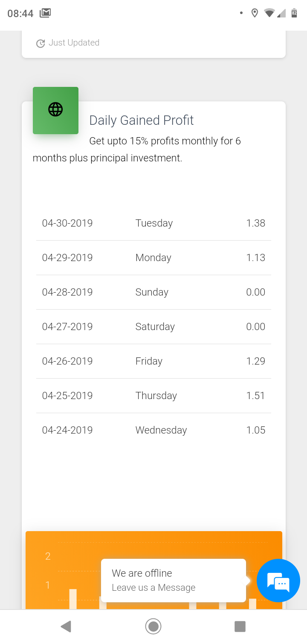
Task: Select the 04-30-2019 Tuesday row
Action: (x=153, y=223)
